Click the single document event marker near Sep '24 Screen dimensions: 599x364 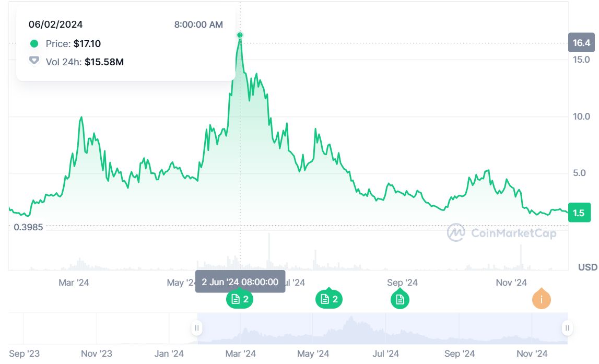[400, 299]
